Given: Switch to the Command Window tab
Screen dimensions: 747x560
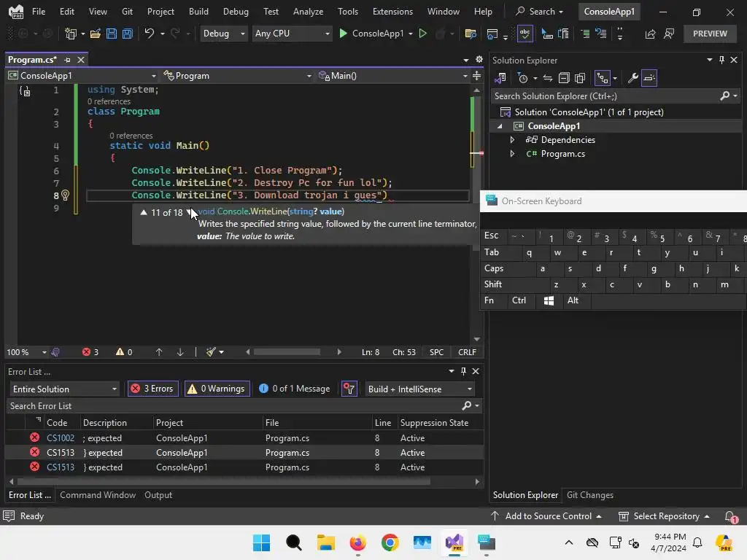Looking at the screenshot, I should click(x=98, y=495).
